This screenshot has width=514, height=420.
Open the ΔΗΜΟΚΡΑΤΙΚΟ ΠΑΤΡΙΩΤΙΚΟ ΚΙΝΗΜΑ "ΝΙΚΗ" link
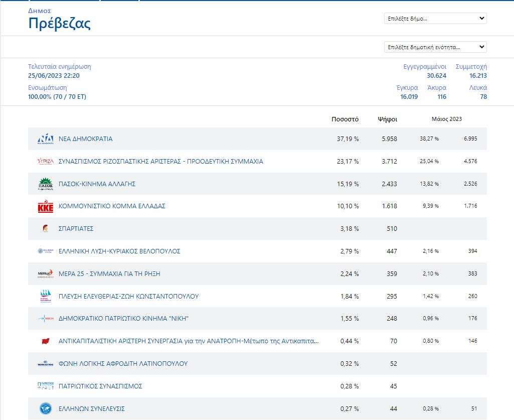coord(123,318)
